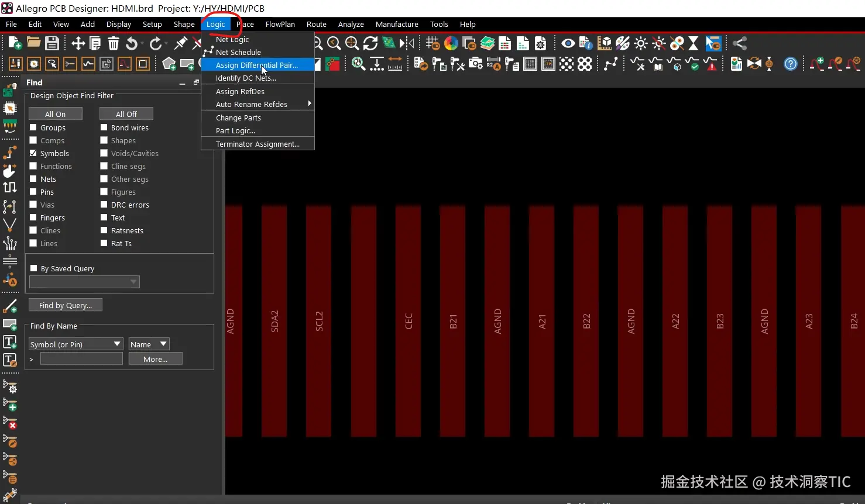Open the Route menu
Image resolution: width=865 pixels, height=504 pixels.
(316, 24)
